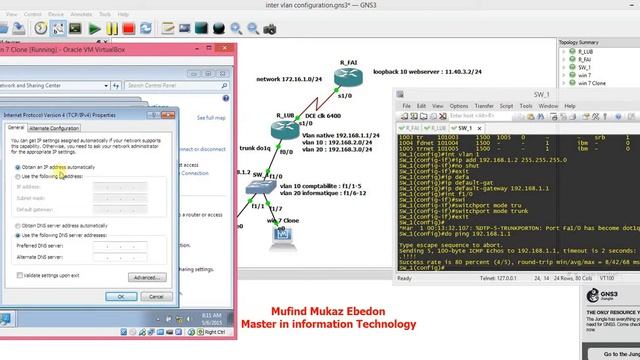Expand R_FAI in Topology Summary

[x=564, y=60]
